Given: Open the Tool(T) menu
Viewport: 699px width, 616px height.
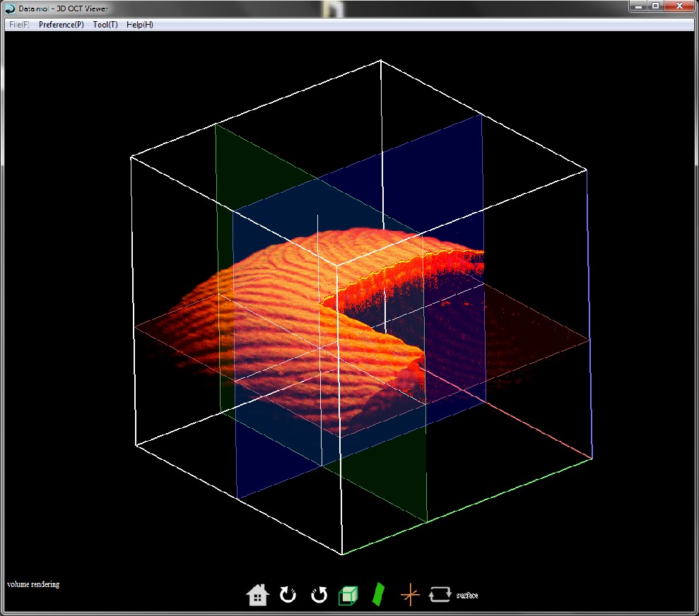Looking at the screenshot, I should (105, 25).
